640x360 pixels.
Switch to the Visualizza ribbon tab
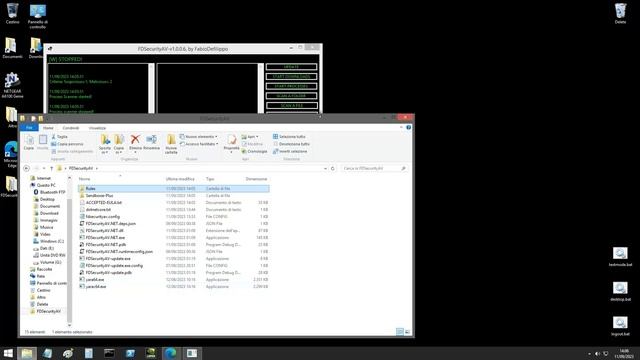97,128
